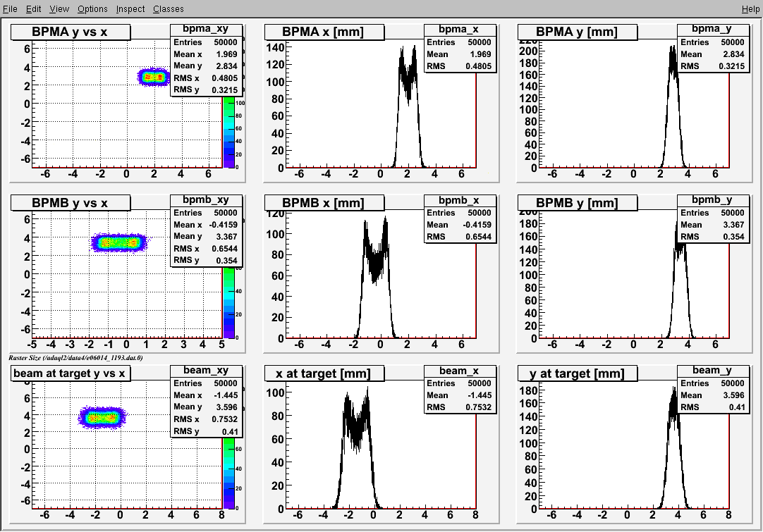Click the beam at target scatter spot
The height and width of the screenshot is (532, 763).
102,417
